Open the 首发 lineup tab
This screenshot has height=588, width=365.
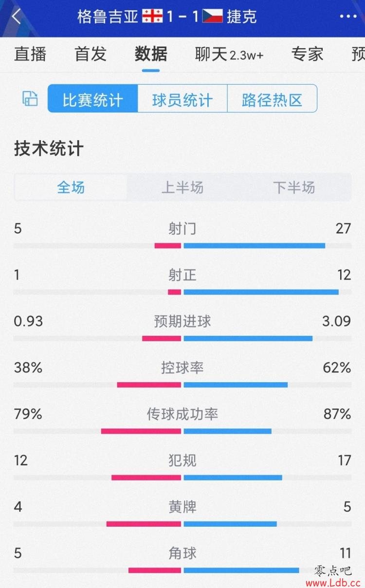91,54
